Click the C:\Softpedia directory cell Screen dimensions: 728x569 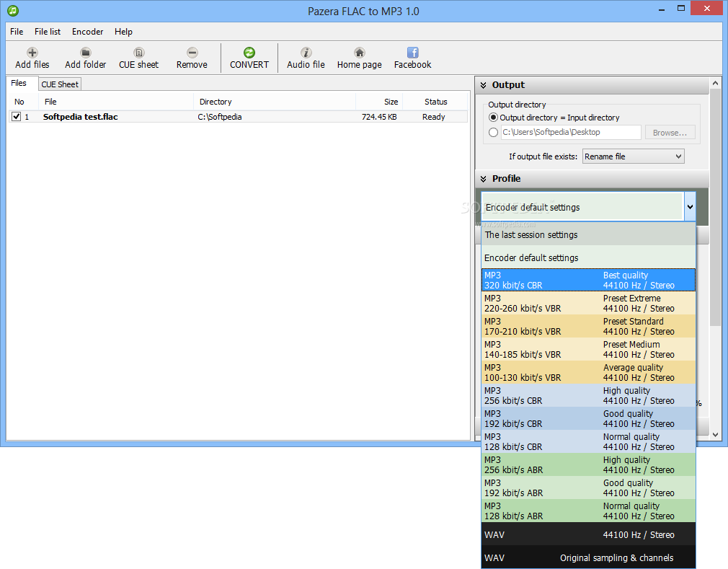click(220, 117)
